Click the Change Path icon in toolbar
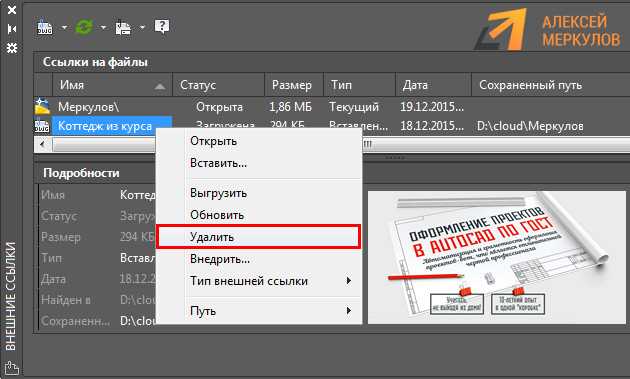The height and width of the screenshot is (379, 630). point(123,28)
